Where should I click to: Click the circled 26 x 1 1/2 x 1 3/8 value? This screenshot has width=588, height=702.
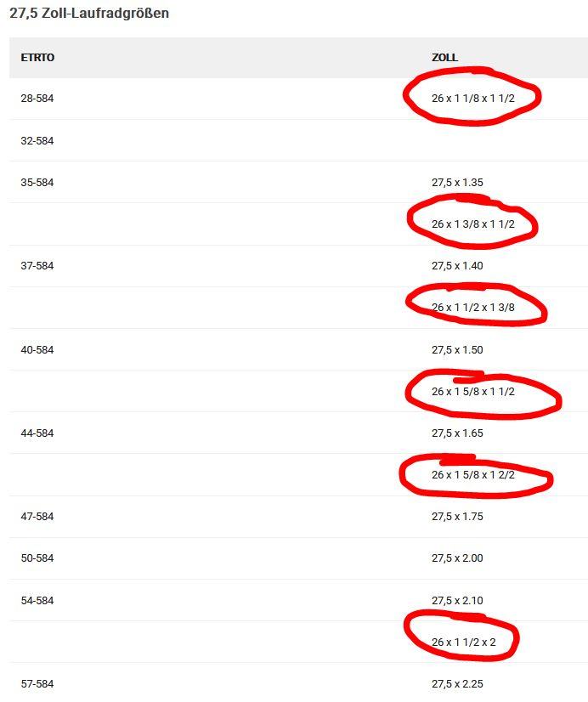[472, 308]
